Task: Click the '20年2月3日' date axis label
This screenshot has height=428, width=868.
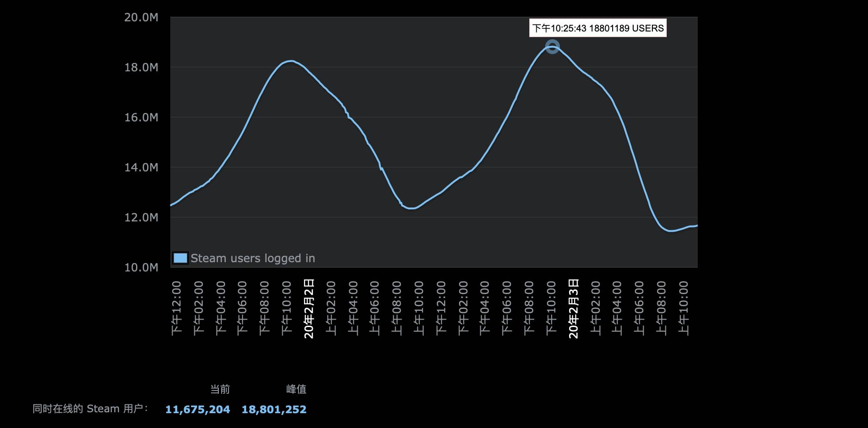Action: (573, 308)
